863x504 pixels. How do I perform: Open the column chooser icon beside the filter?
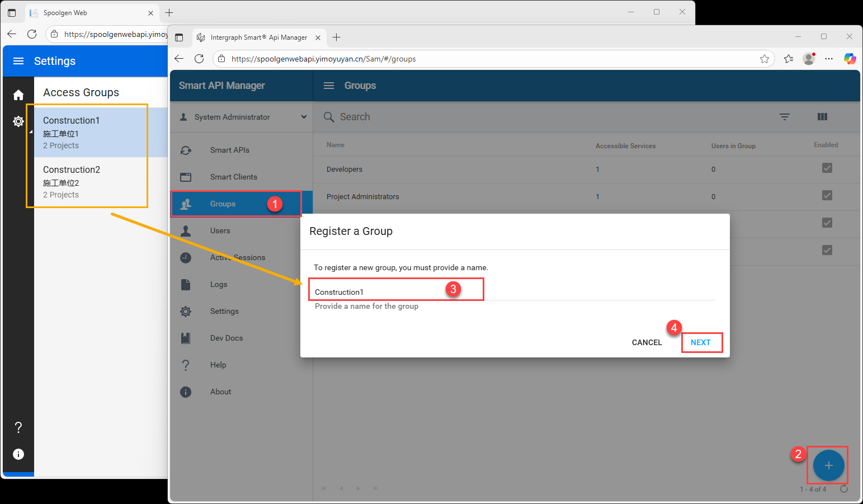point(822,117)
